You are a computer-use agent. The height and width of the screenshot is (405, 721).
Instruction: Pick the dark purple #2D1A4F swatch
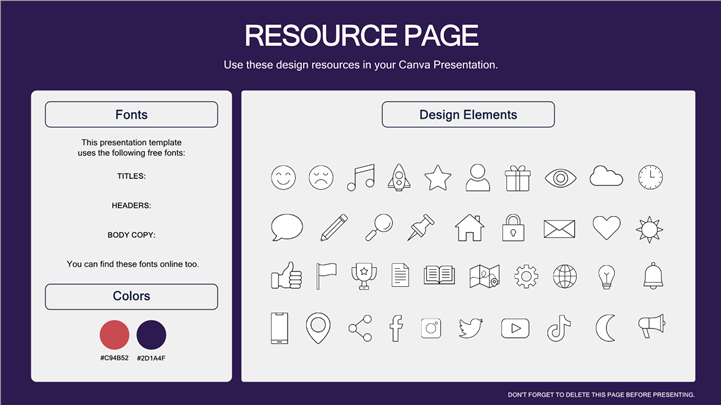tap(151, 334)
